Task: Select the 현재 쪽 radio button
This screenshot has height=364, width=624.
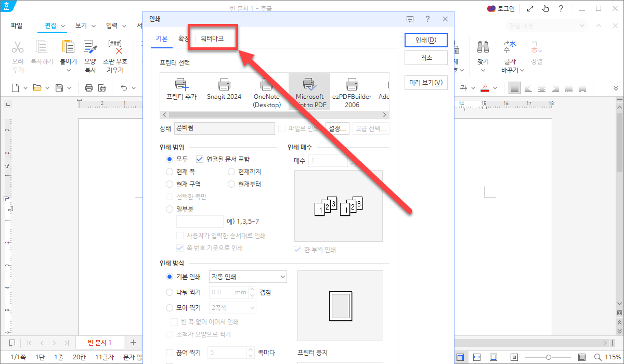Action: (170, 172)
